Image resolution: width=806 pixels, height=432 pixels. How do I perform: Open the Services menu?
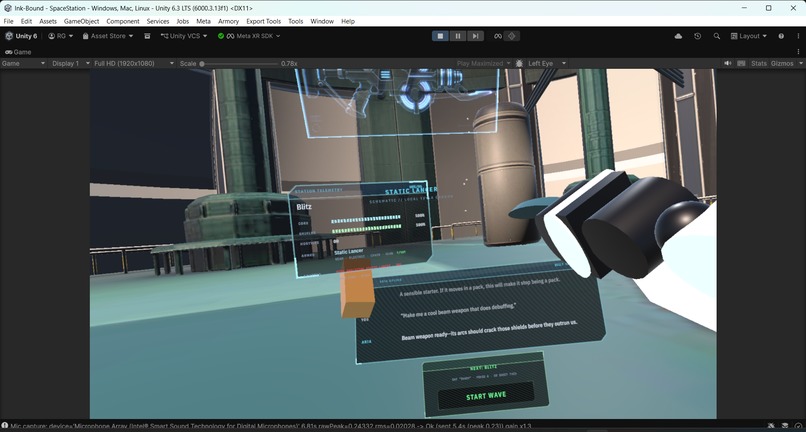click(x=158, y=21)
